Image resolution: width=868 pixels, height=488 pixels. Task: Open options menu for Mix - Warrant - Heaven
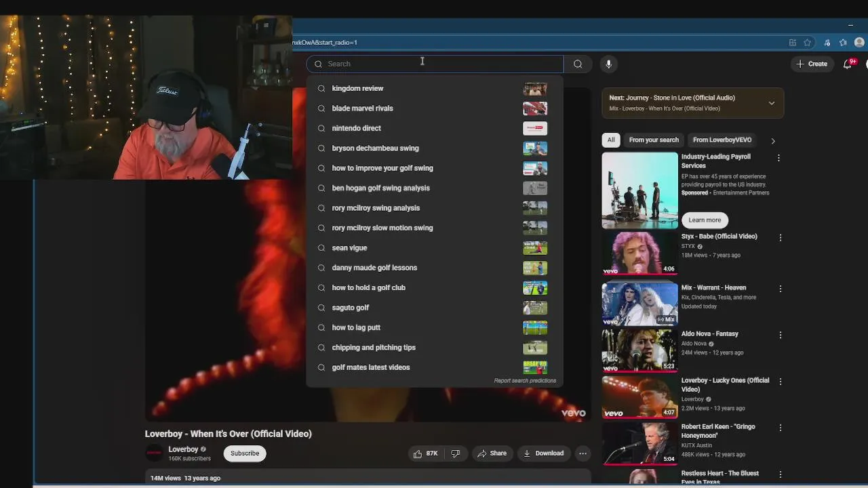[781, 289]
